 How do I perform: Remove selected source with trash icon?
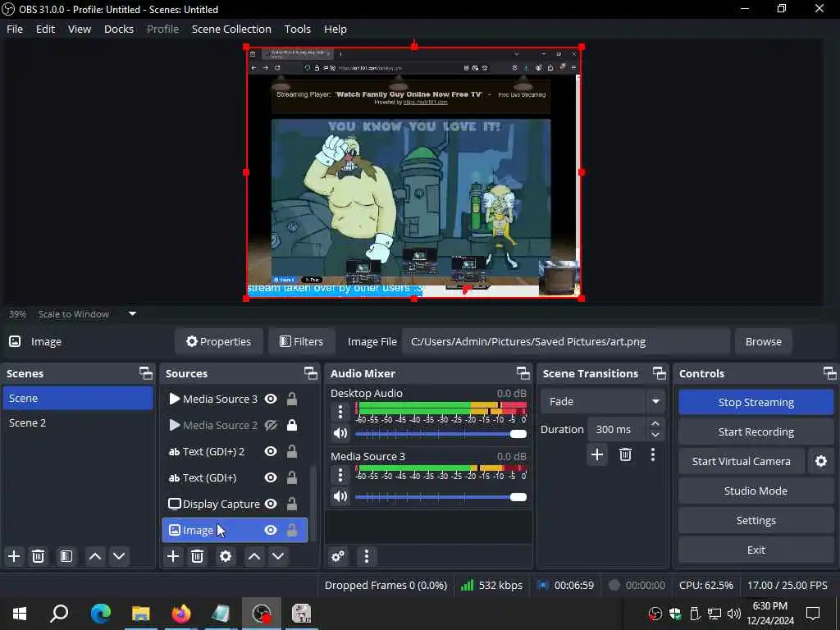197,556
